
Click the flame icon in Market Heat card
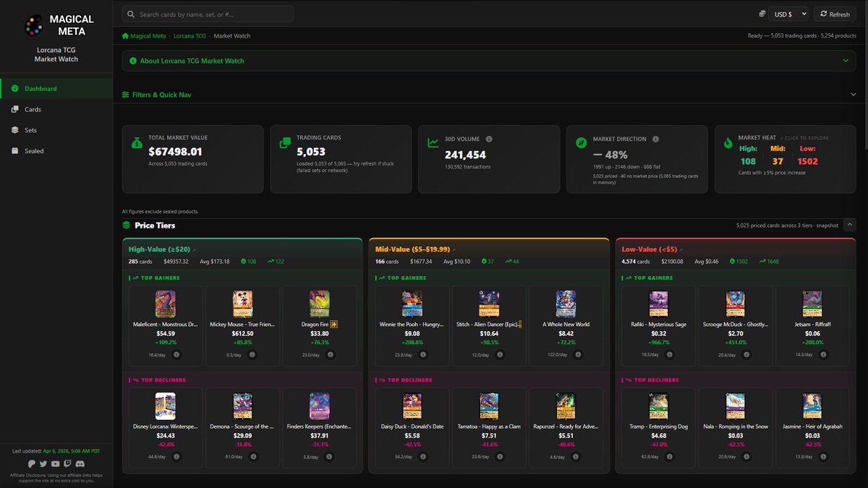tap(728, 143)
